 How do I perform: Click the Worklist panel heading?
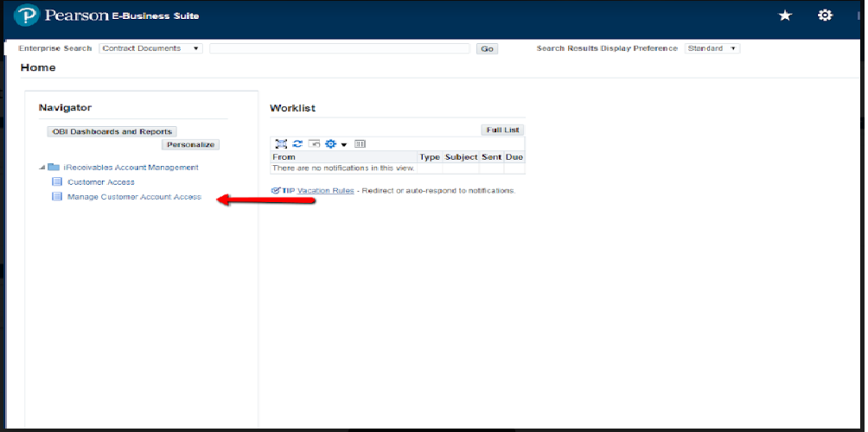click(x=293, y=108)
